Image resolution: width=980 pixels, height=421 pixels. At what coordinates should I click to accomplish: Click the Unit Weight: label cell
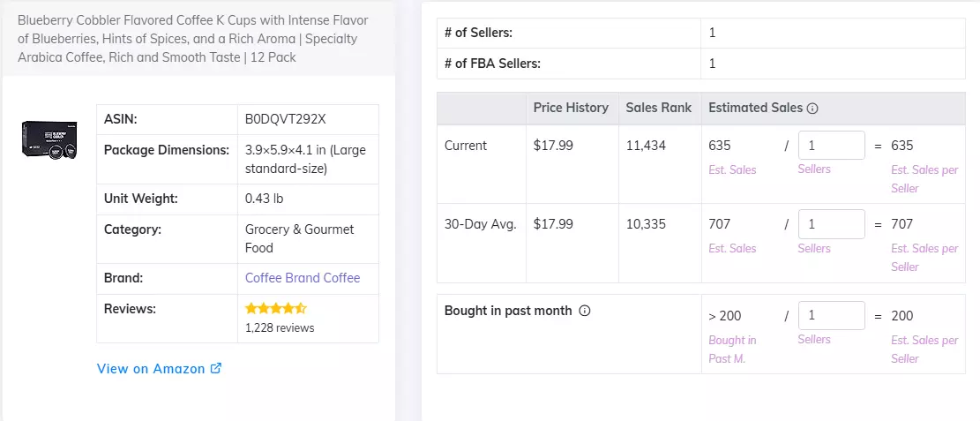point(167,199)
